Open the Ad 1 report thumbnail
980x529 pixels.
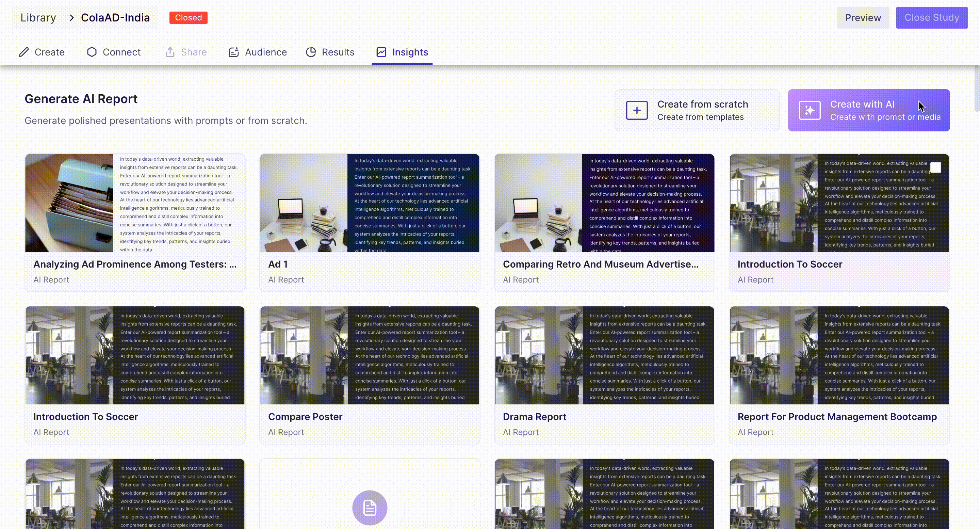point(370,203)
